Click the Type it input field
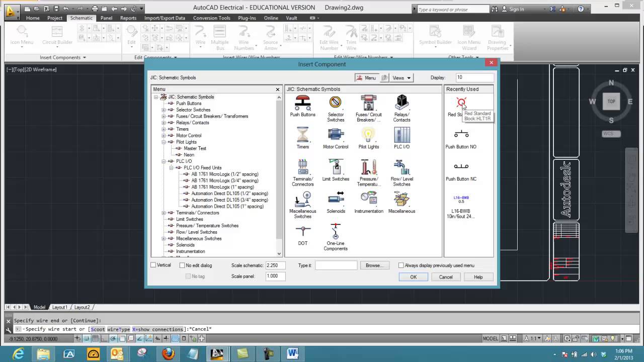Viewport: 644px width, 362px height. [336, 265]
